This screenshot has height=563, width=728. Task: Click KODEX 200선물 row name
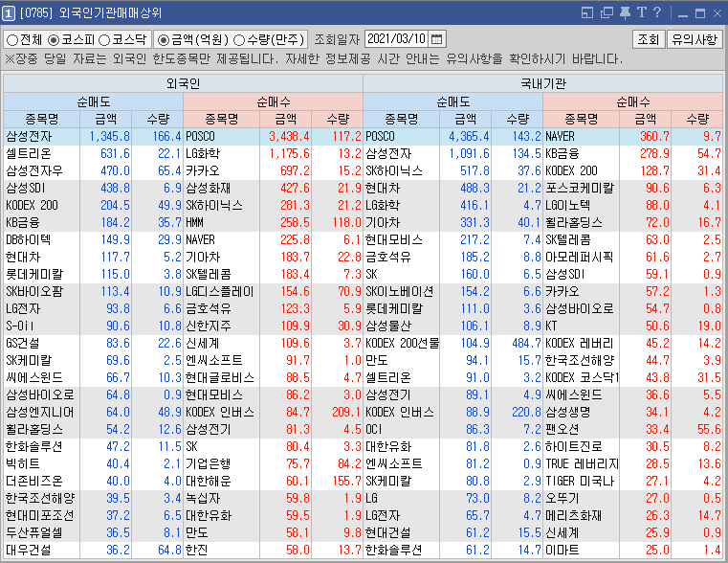click(x=402, y=344)
